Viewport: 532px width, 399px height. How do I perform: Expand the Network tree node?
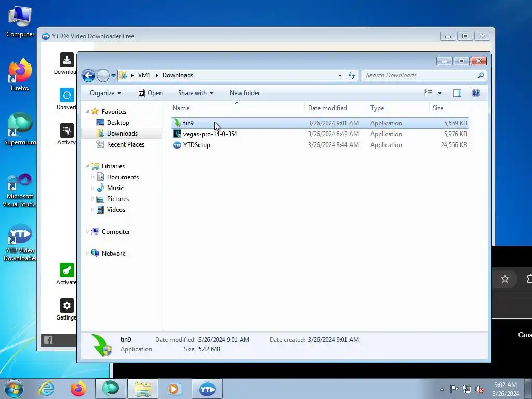coord(87,254)
